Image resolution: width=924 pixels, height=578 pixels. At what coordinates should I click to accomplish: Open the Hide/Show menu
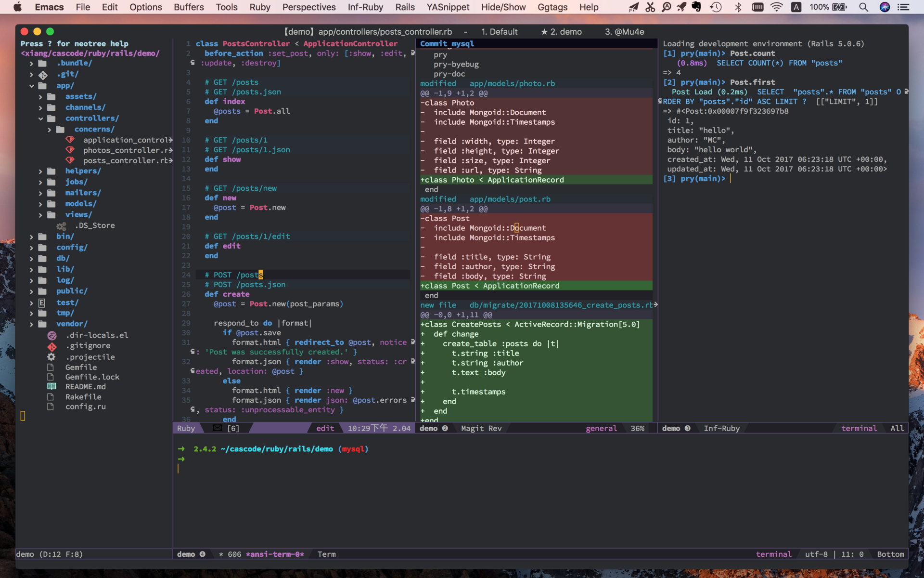503,7
